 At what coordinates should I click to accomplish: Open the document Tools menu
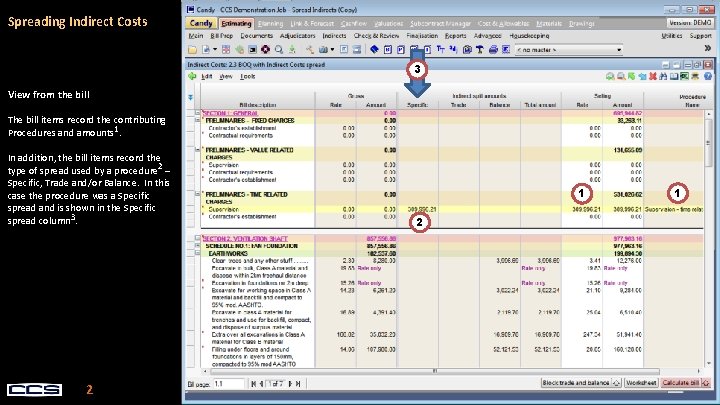[248, 76]
